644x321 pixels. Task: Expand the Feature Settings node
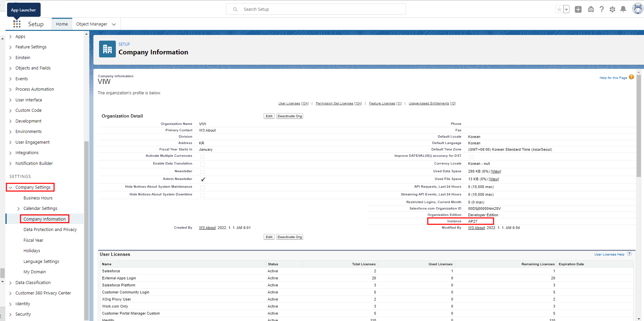(x=10, y=47)
